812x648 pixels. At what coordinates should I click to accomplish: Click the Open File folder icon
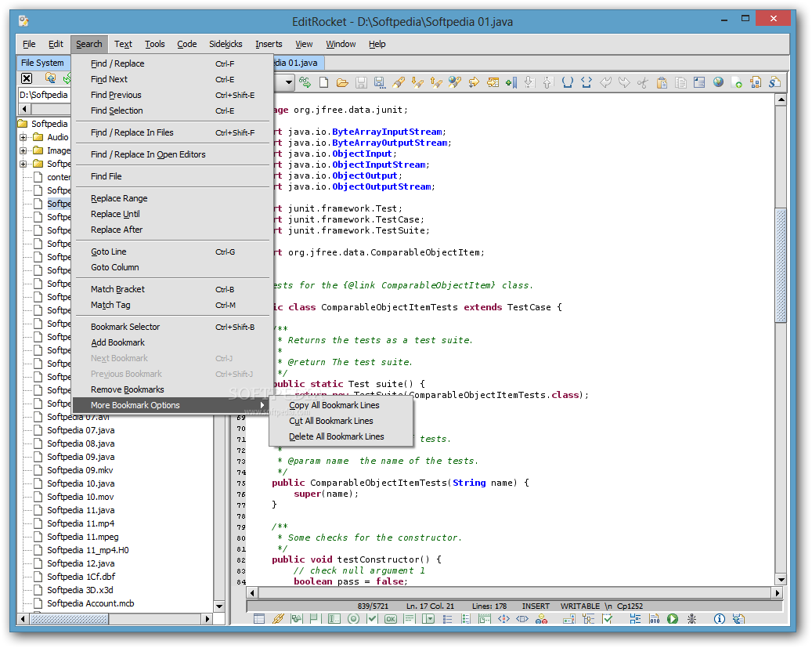tap(342, 82)
